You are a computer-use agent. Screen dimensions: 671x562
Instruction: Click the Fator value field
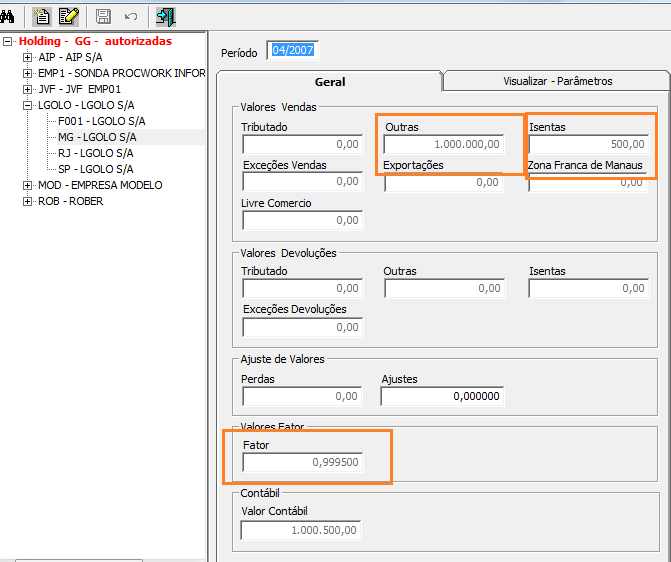coord(302,462)
